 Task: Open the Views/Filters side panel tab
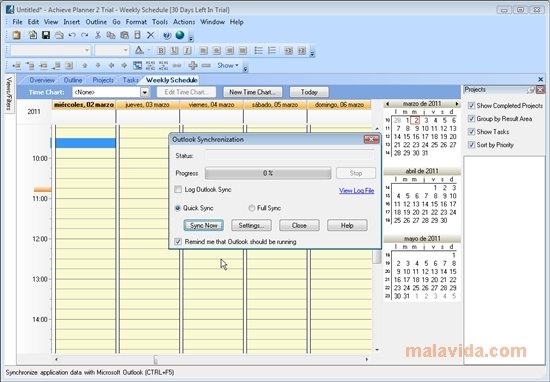tap(9, 93)
